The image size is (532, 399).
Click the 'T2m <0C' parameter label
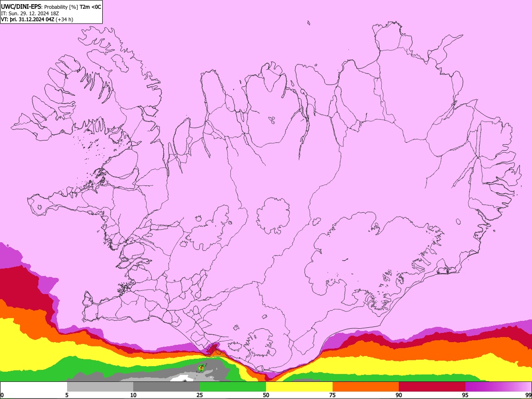pyautogui.click(x=90, y=7)
